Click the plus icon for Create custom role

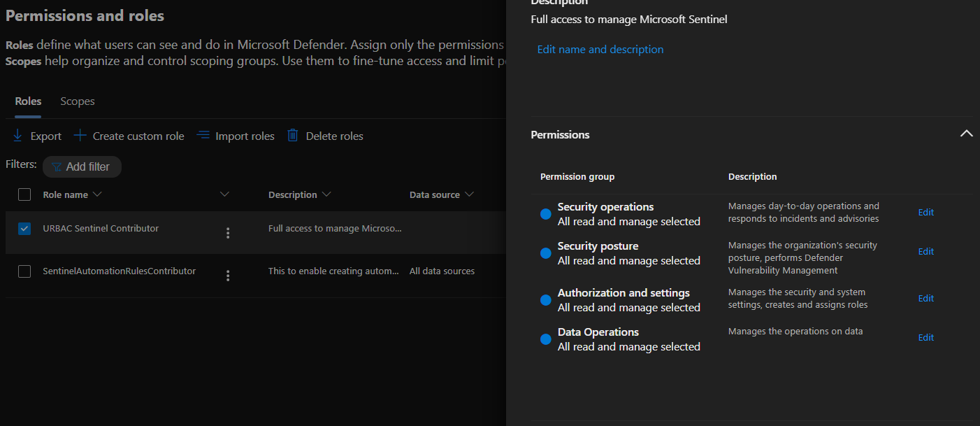coord(80,135)
